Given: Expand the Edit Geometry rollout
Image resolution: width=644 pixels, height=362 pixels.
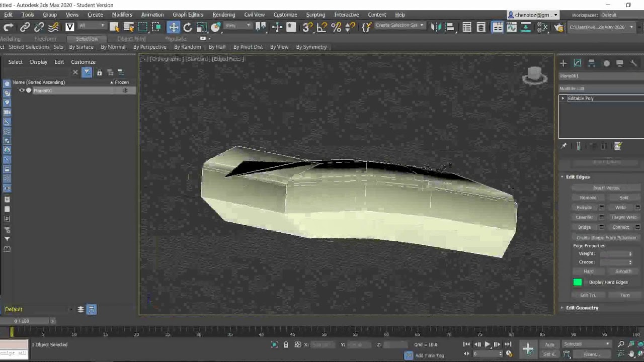Looking at the screenshot, I should pyautogui.click(x=582, y=308).
